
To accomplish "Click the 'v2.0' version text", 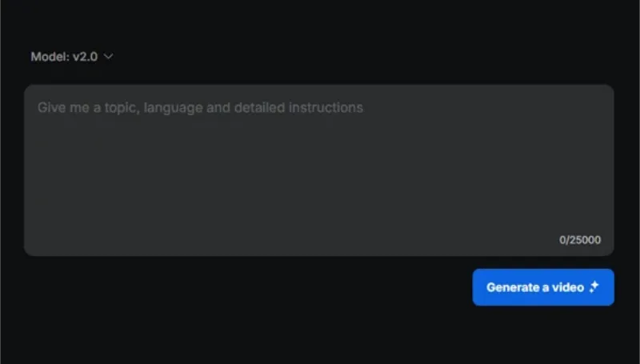I will coord(86,57).
